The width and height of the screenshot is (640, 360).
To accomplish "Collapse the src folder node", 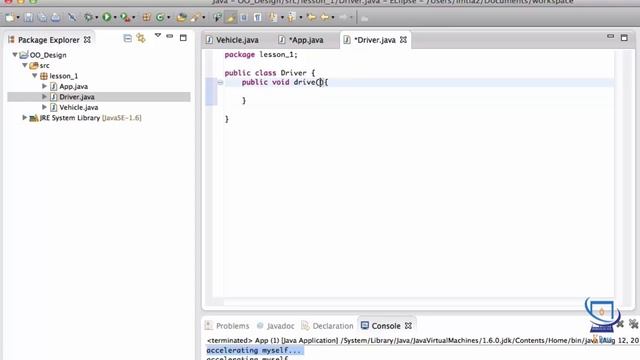I will click(25, 65).
